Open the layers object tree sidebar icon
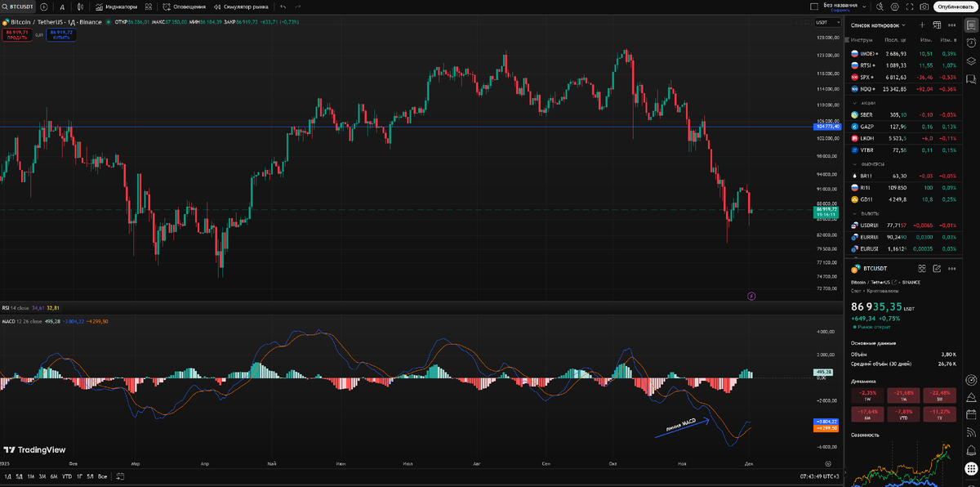The height and width of the screenshot is (487, 980). click(x=971, y=60)
